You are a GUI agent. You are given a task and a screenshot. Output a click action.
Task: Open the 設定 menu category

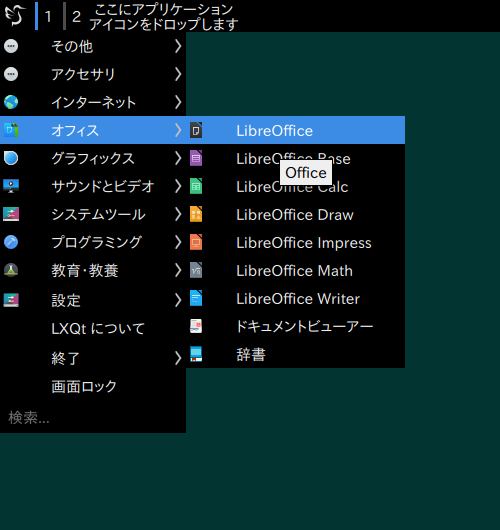tap(93, 300)
